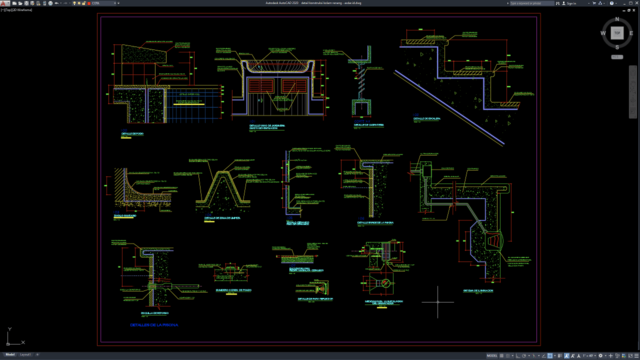
Task: Click the Open file icon in Quick Access toolbar
Action: (20, 3)
